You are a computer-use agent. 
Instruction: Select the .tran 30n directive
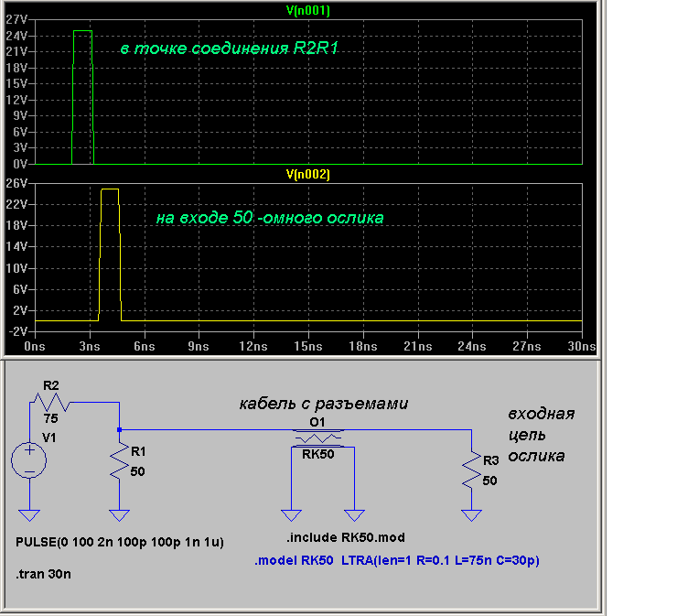(43, 574)
